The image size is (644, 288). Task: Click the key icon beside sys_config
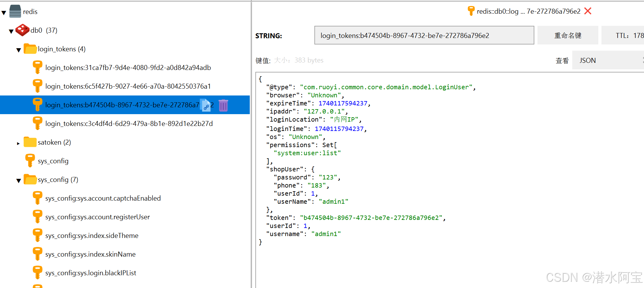tap(30, 160)
